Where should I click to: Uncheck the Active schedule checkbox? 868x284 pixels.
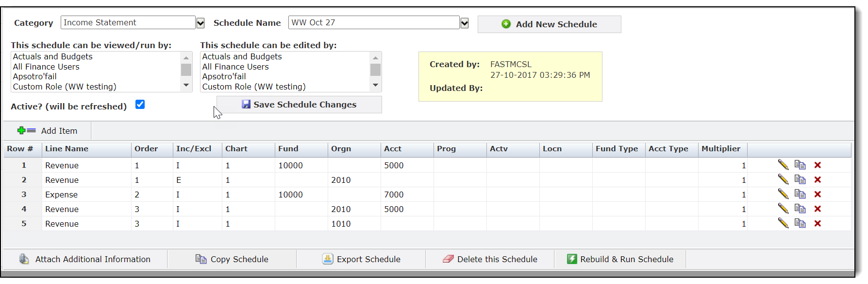pos(140,105)
